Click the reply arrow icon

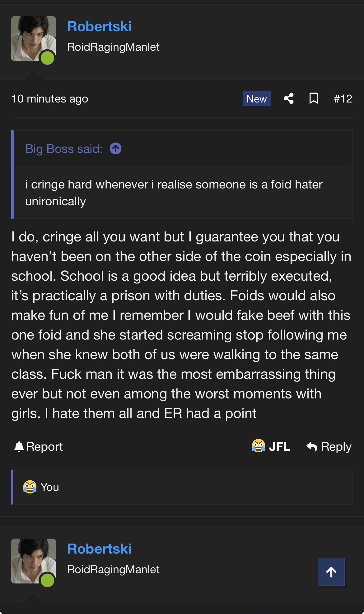point(312,447)
